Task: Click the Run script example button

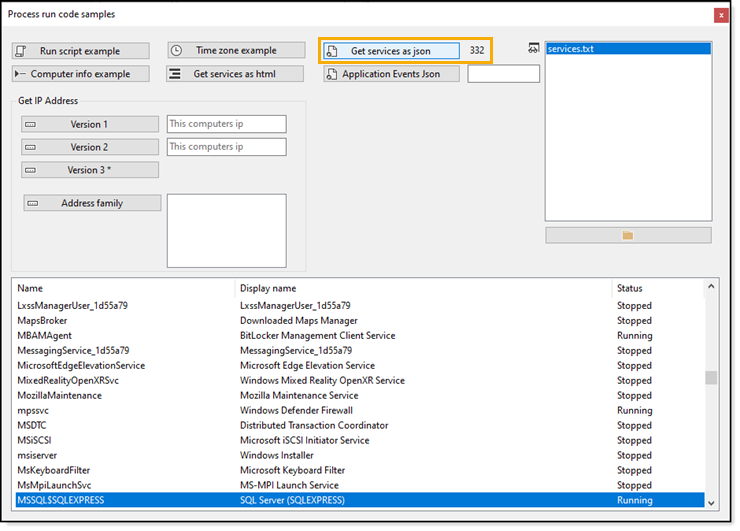Action: tap(81, 51)
